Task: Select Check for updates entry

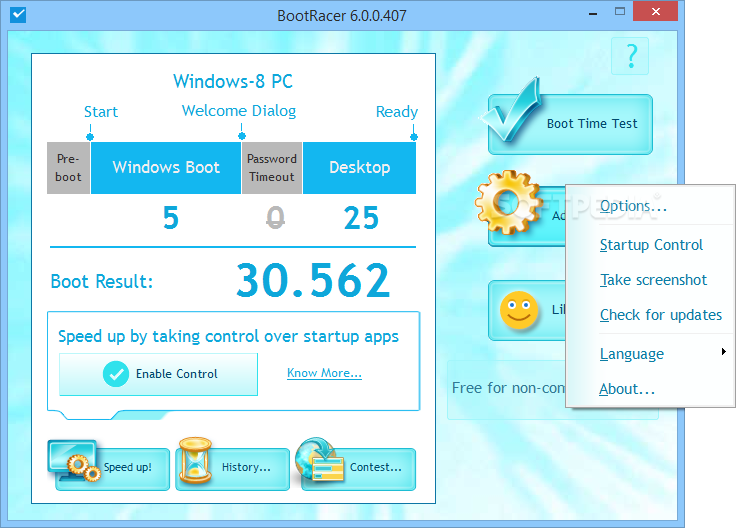Action: click(x=650, y=315)
